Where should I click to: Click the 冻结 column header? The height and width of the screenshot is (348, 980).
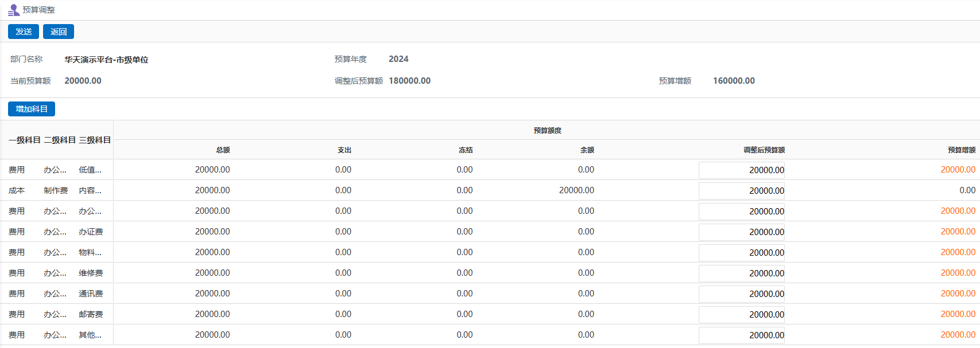click(466, 150)
